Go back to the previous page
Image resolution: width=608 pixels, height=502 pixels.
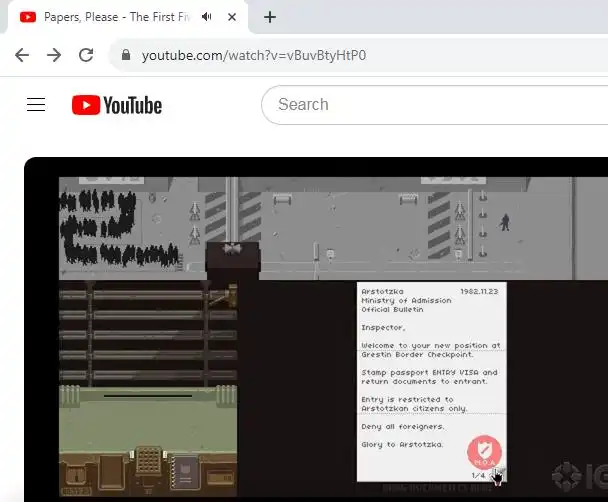pos(22,55)
